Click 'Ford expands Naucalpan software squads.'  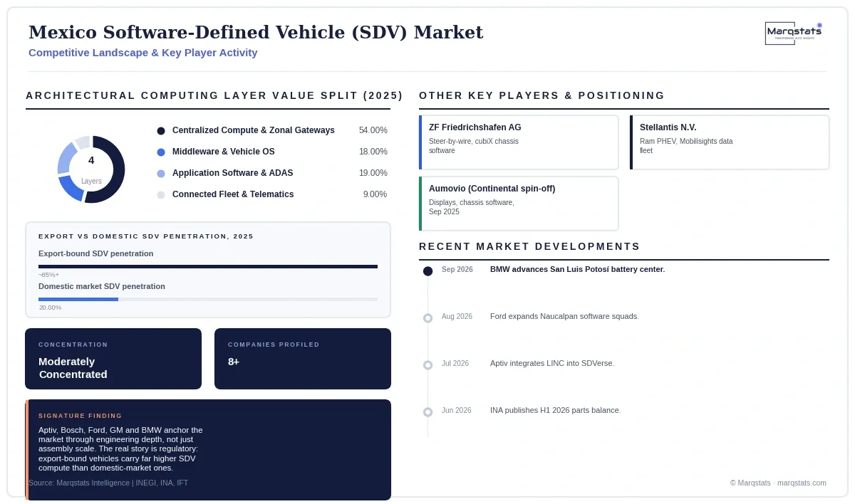(x=564, y=316)
